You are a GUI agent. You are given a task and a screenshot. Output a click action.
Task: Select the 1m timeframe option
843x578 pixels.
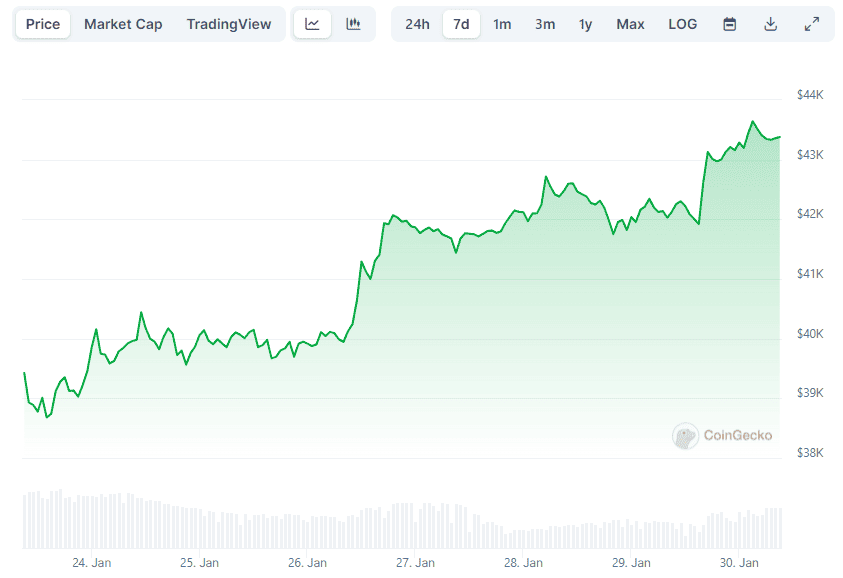point(502,23)
